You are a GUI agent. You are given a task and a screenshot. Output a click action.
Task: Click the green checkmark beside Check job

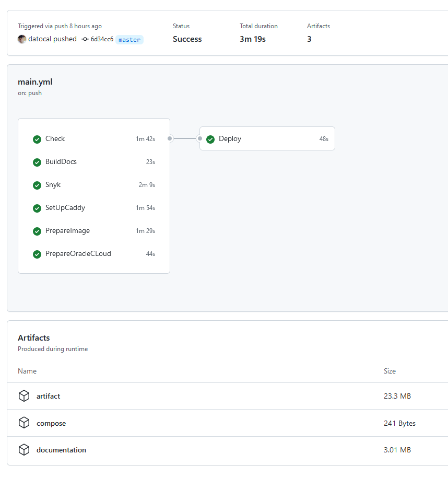37,139
